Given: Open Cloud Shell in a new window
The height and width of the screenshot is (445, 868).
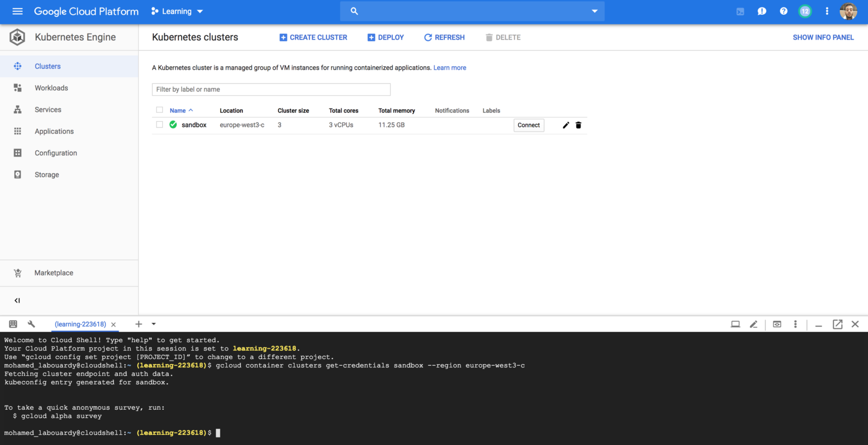Looking at the screenshot, I should (x=838, y=324).
